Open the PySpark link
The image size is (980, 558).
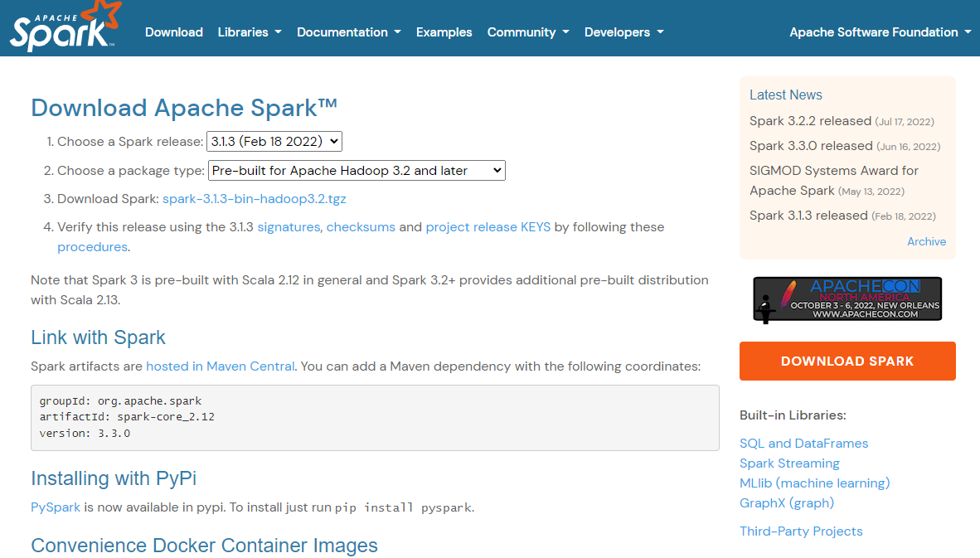56,507
